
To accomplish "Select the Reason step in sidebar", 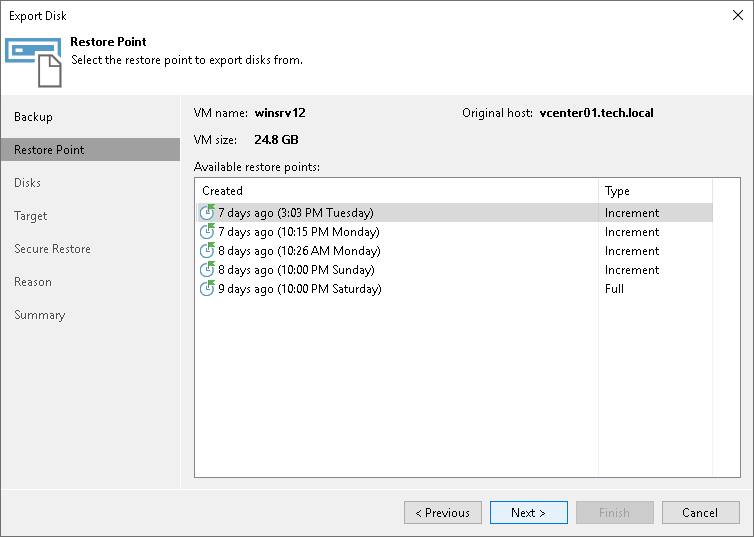I will click(33, 282).
